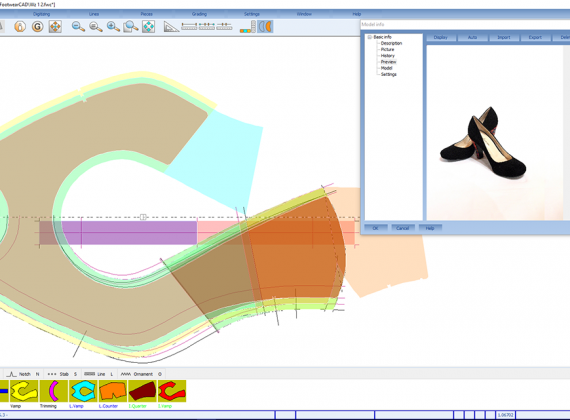Select tree item Settings in Model info
Viewport: 570px width, 420px height.
389,74
